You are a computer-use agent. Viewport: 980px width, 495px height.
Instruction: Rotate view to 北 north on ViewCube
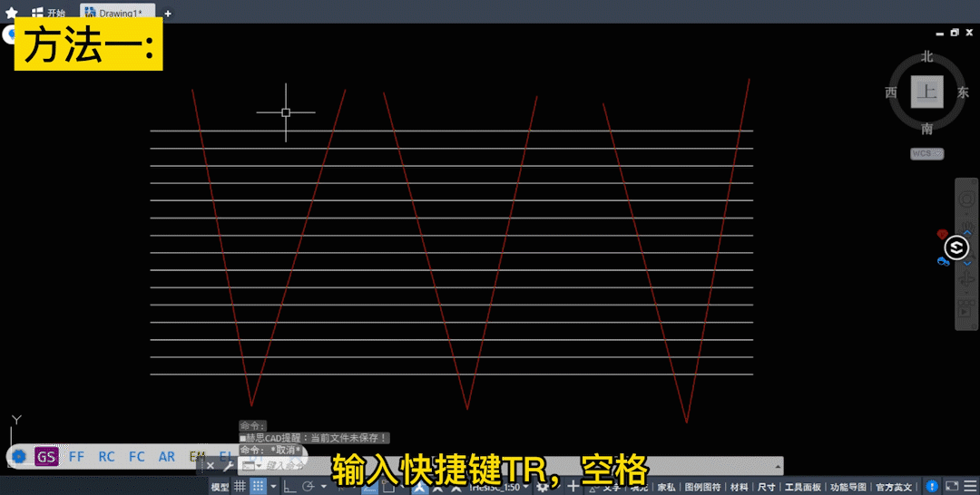926,57
